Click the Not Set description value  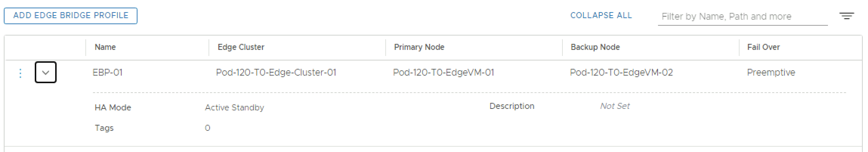pos(615,106)
